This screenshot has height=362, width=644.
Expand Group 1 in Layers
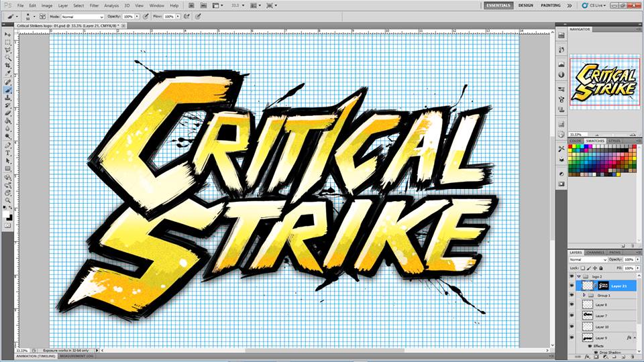pyautogui.click(x=584, y=295)
